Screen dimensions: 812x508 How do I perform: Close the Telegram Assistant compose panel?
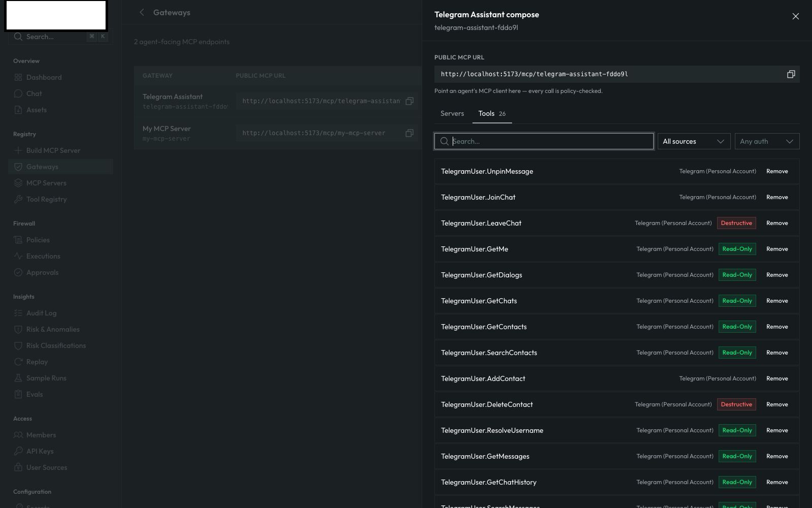(795, 16)
